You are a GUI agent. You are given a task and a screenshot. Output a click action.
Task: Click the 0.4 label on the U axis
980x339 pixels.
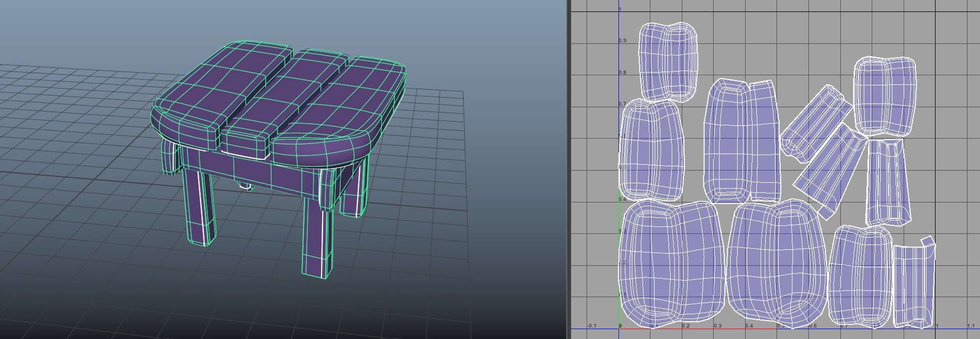click(x=749, y=326)
